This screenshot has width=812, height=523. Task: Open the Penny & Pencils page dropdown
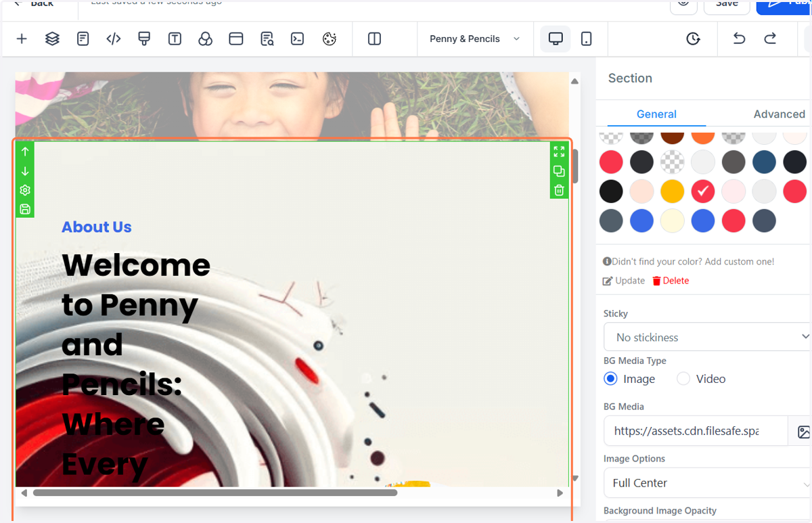pos(475,39)
